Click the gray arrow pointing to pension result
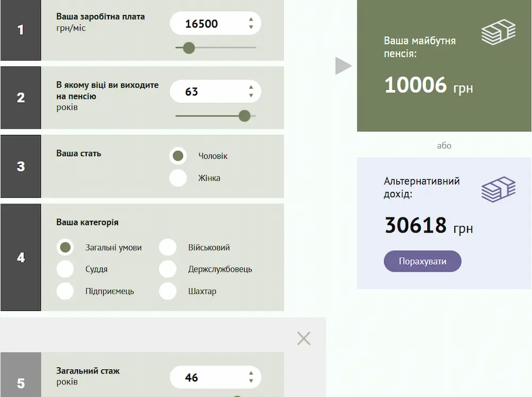532x397 pixels. [x=344, y=66]
